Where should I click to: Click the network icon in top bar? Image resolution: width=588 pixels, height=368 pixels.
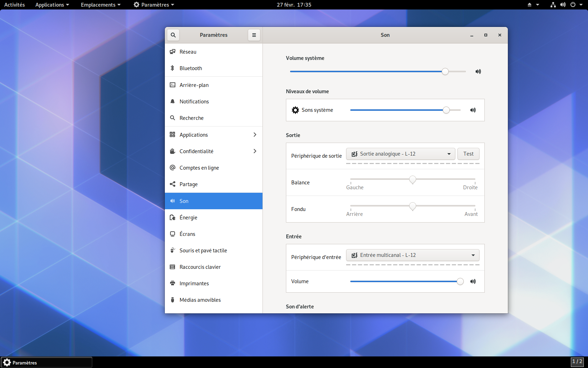pos(553,5)
